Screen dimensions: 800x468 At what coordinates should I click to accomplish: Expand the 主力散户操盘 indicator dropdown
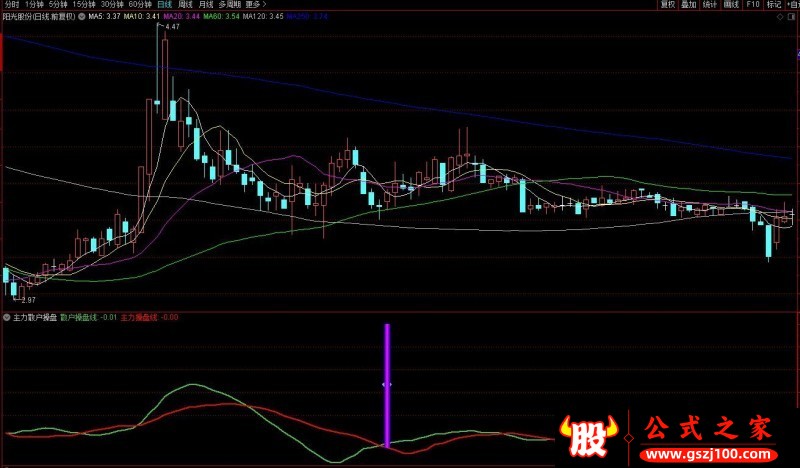pyautogui.click(x=7, y=317)
